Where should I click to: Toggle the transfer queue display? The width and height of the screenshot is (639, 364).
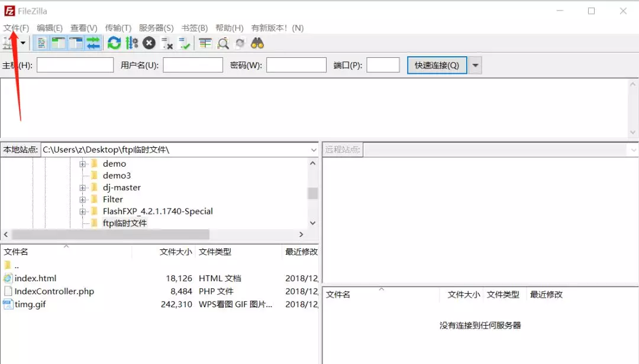[x=93, y=43]
